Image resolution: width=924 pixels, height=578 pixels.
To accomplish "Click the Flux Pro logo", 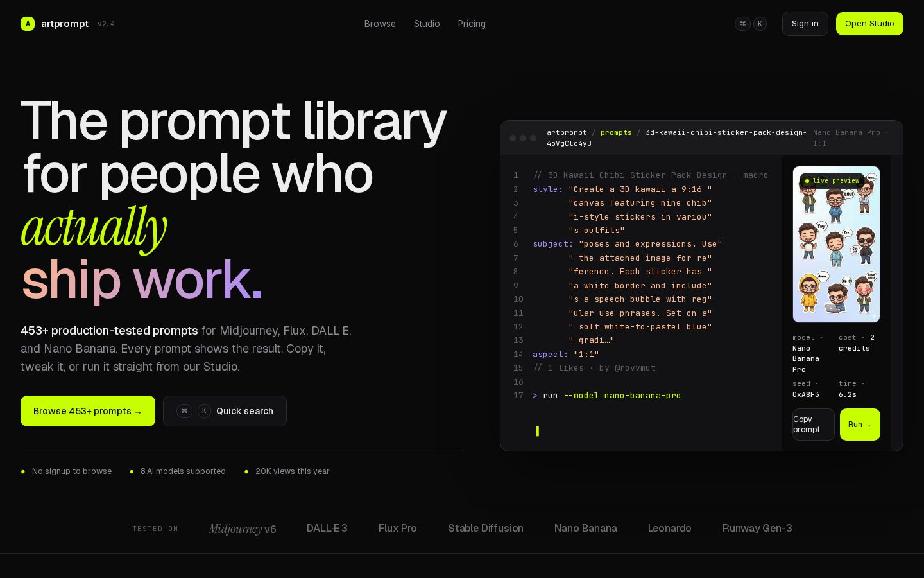I will 398,529.
